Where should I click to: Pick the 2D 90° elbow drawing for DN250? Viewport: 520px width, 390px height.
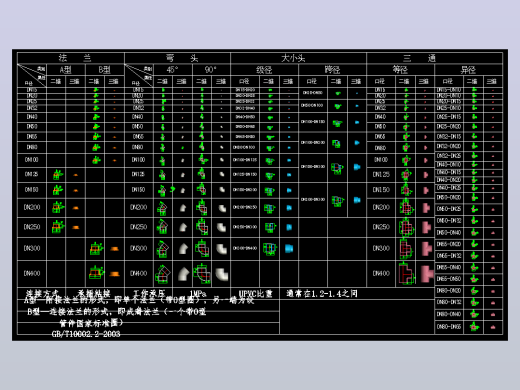(202, 227)
